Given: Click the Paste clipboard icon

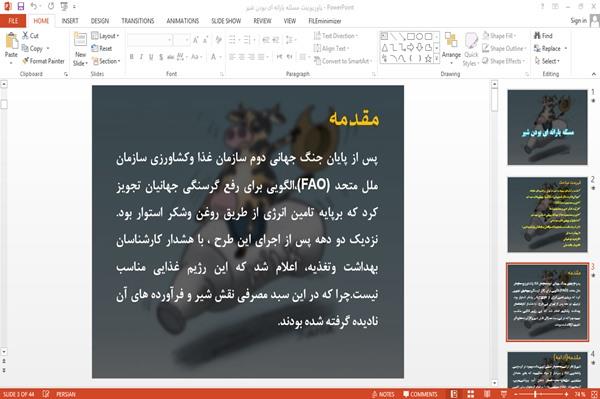Looking at the screenshot, I should pos(11,41).
